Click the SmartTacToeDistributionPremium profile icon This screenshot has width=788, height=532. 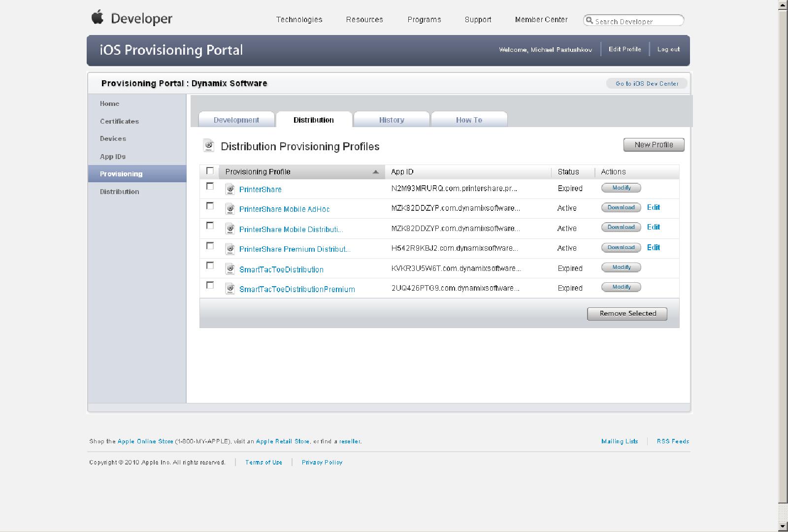[x=230, y=289]
